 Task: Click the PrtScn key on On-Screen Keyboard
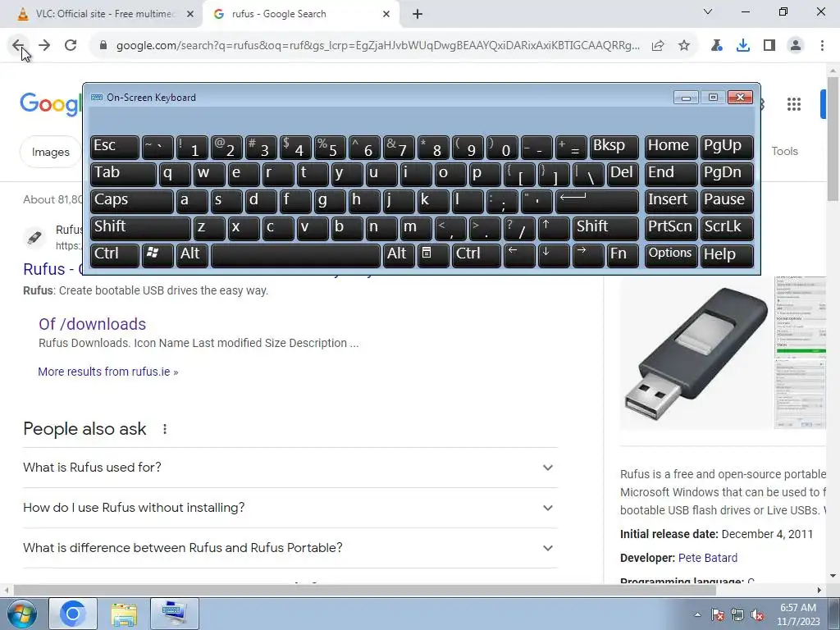tap(671, 228)
